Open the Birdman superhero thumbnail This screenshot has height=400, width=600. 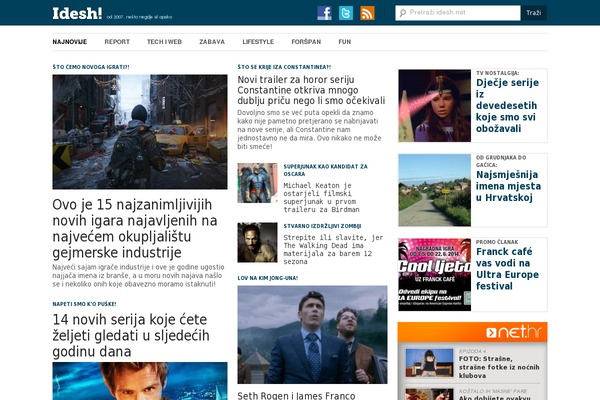tap(257, 183)
